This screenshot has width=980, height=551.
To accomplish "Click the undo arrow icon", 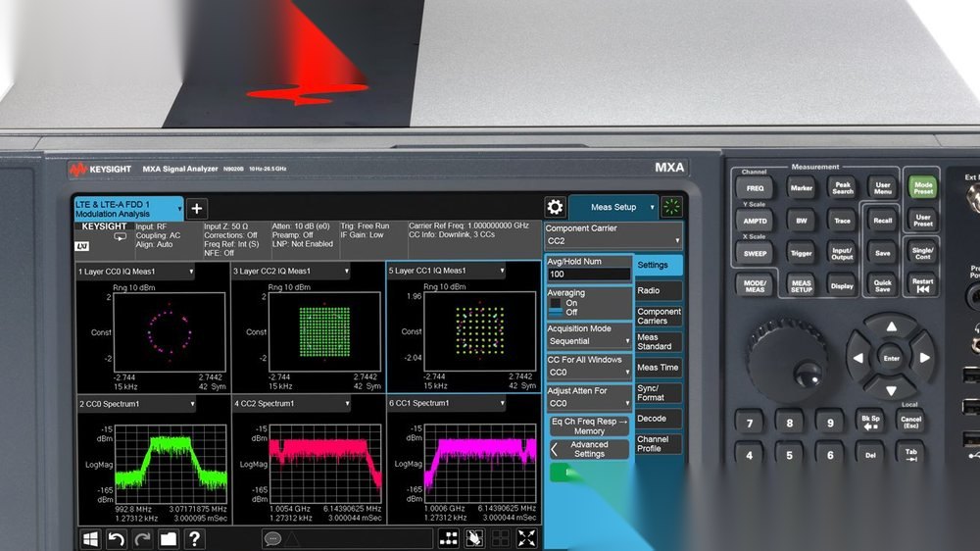I will [x=117, y=538].
